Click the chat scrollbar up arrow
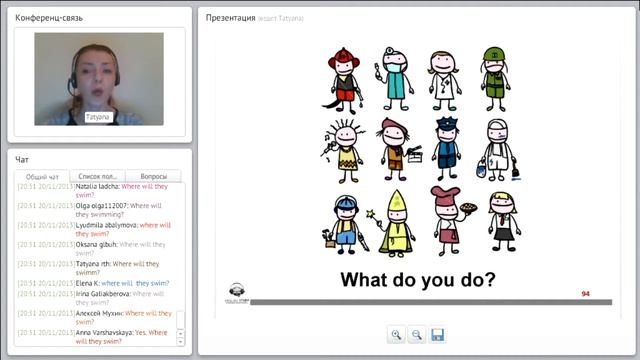 (x=180, y=334)
